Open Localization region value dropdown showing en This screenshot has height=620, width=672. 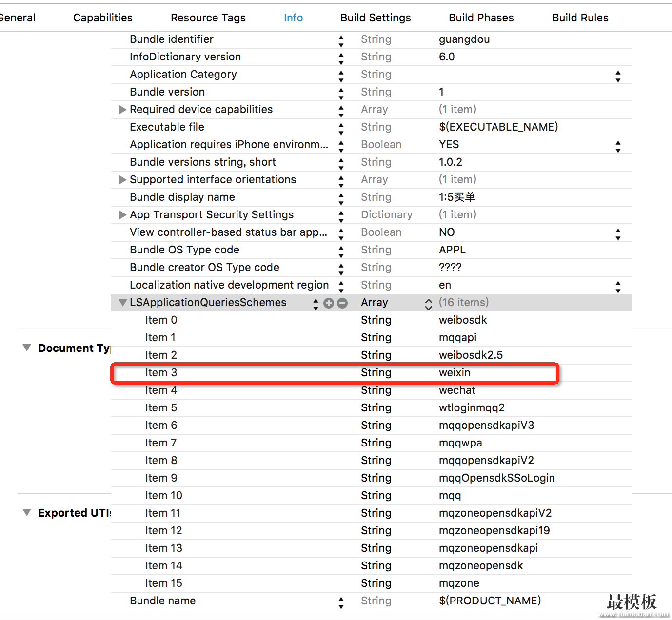[x=618, y=287]
